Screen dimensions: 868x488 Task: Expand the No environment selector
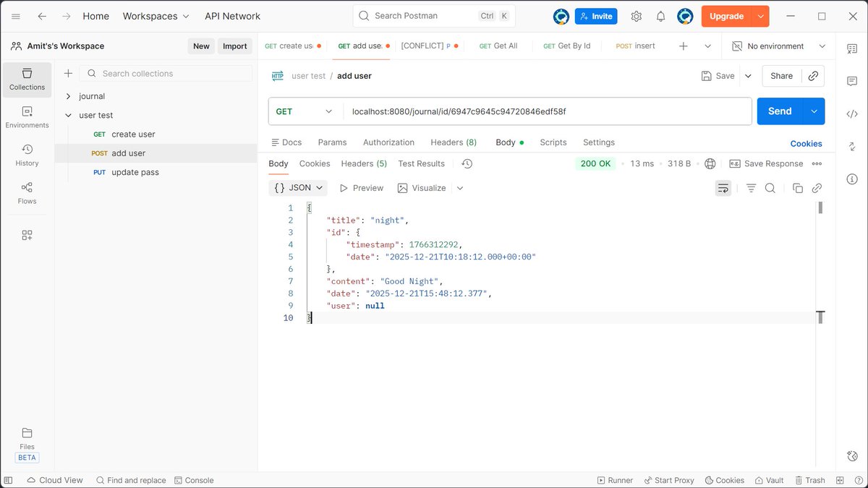[x=778, y=46]
